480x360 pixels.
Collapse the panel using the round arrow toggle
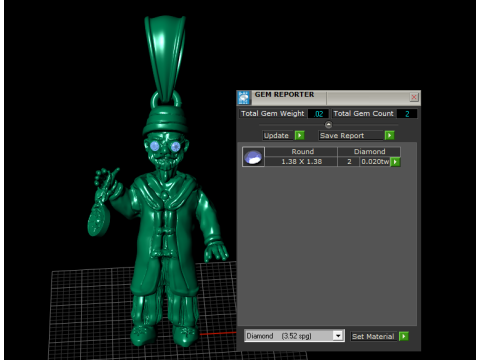click(x=328, y=125)
